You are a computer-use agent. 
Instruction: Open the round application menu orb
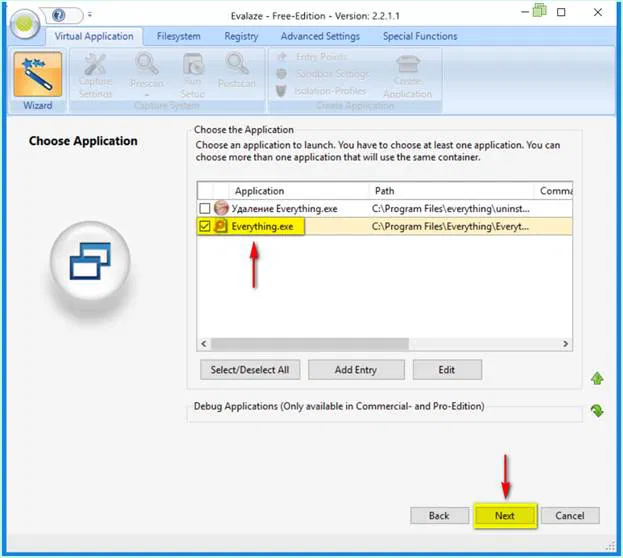[x=25, y=24]
